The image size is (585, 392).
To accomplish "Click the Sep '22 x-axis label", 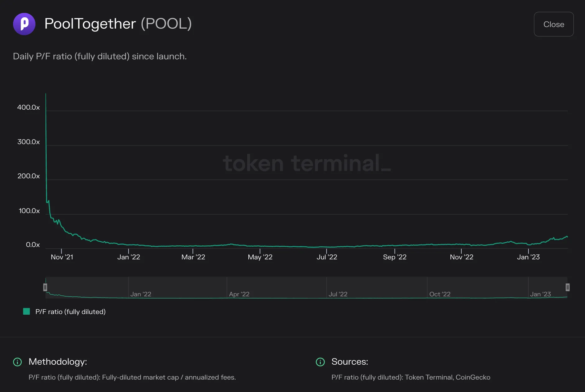I will click(x=395, y=257).
